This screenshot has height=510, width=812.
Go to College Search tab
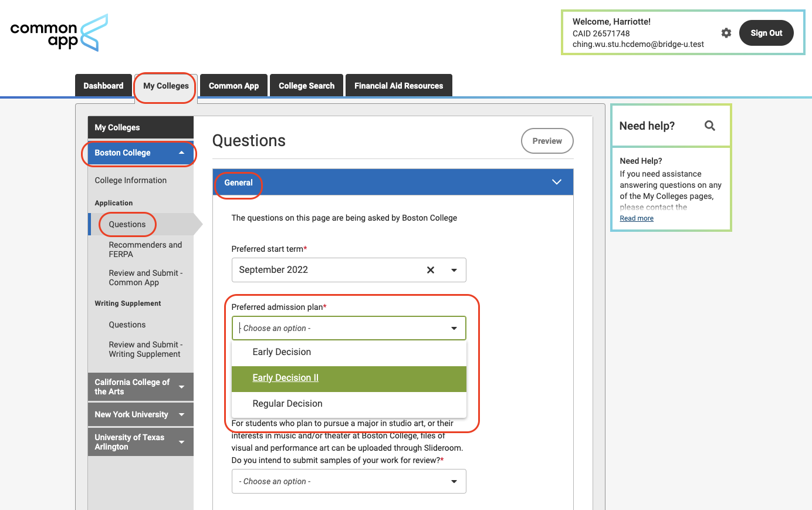pyautogui.click(x=306, y=86)
